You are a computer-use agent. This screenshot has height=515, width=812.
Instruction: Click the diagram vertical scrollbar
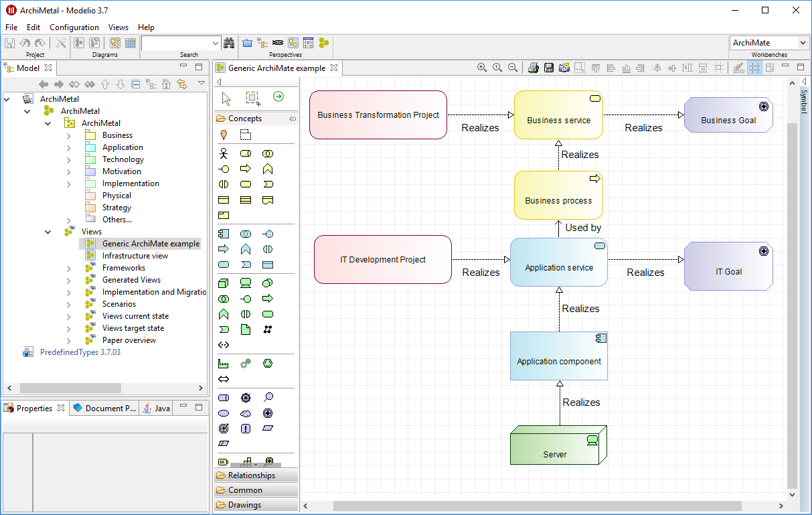tap(793, 305)
